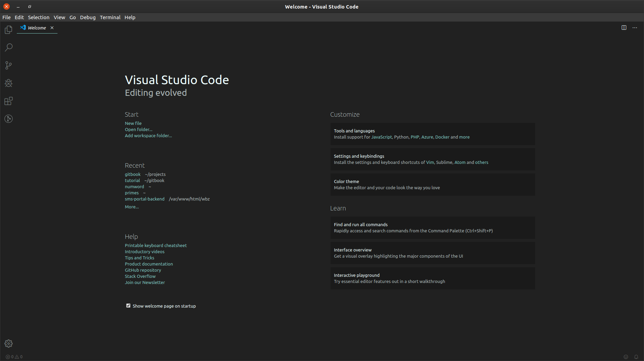Open the editor More Actions ellipsis
Image resolution: width=644 pixels, height=361 pixels.
coord(635,28)
